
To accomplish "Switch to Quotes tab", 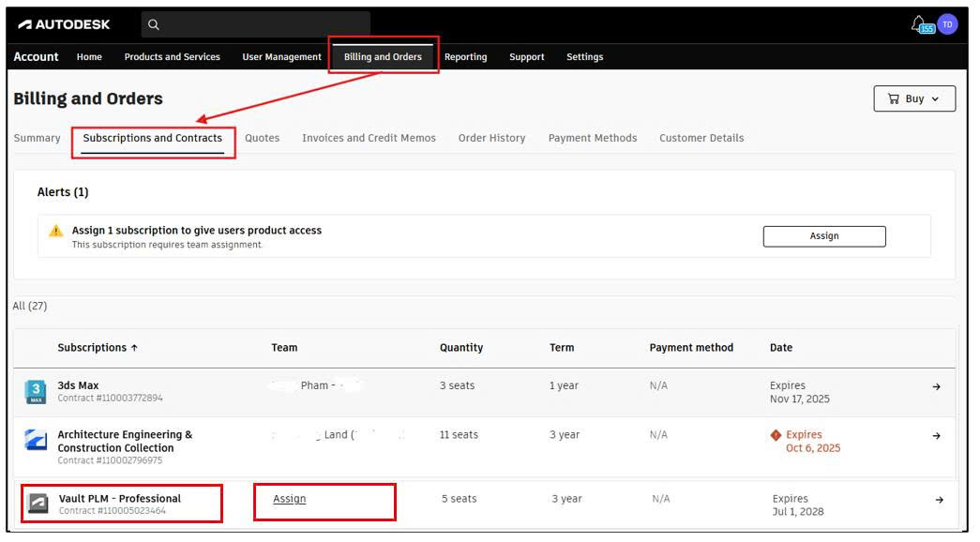I will [262, 138].
